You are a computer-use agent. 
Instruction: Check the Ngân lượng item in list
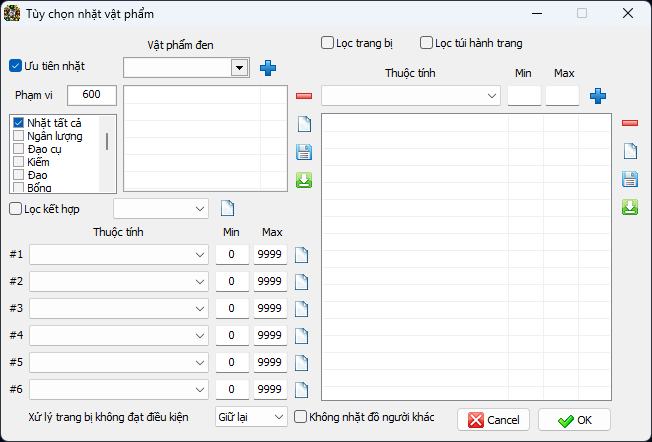click(19, 136)
